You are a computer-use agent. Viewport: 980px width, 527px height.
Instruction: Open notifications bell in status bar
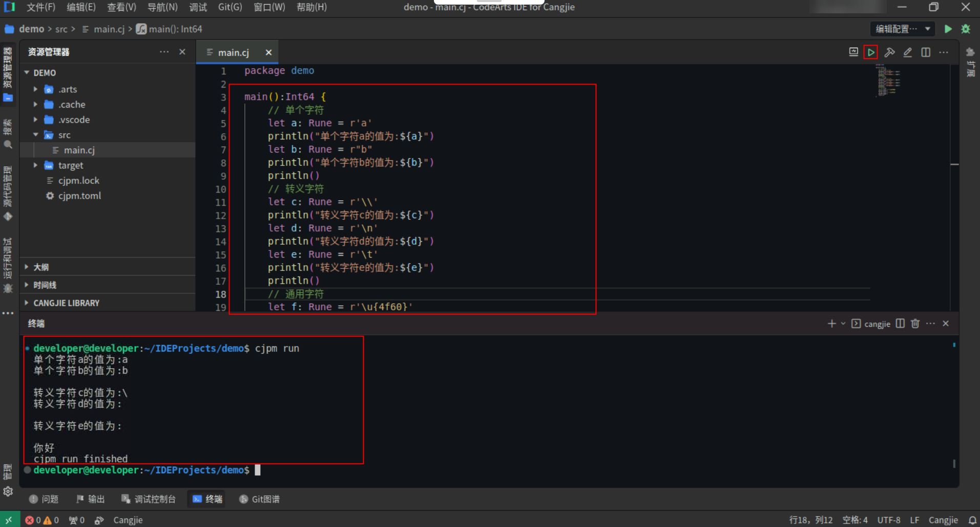tap(972, 520)
